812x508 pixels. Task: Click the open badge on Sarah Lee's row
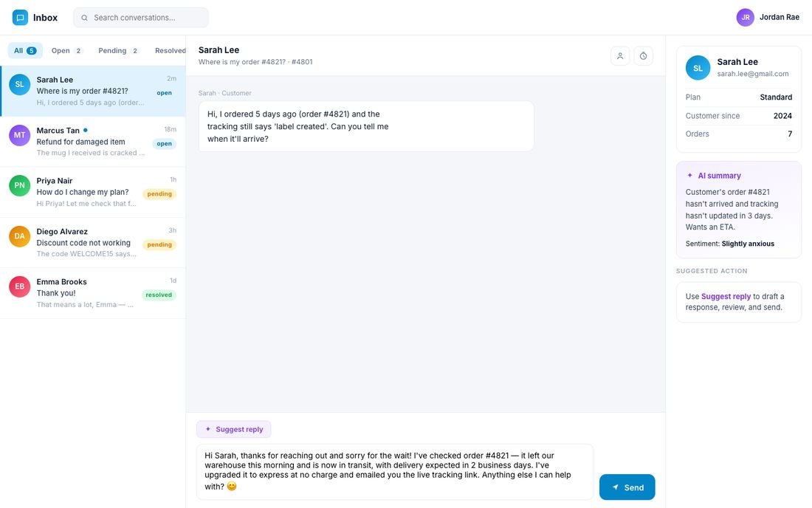coord(164,93)
